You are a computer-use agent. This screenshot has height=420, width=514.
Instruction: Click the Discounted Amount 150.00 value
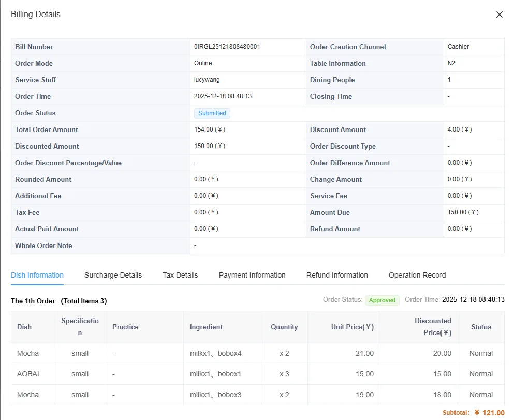[210, 146]
